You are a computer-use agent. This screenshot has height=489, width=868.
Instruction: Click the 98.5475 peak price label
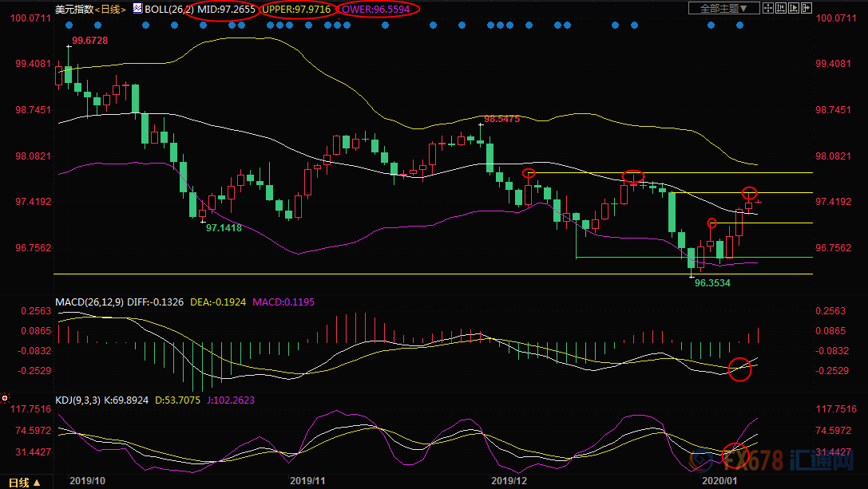[x=501, y=119]
